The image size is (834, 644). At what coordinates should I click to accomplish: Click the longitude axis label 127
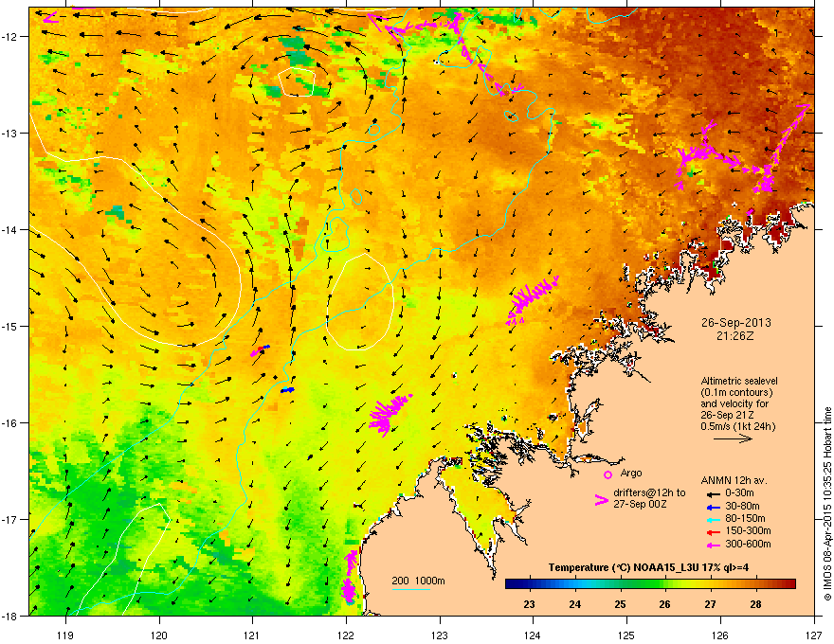(814, 635)
